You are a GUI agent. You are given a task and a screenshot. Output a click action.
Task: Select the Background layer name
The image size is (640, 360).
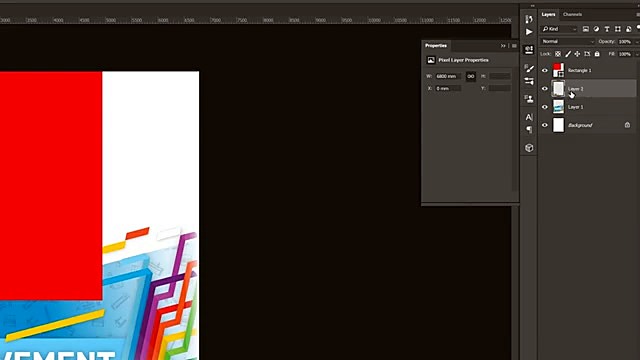pos(580,125)
